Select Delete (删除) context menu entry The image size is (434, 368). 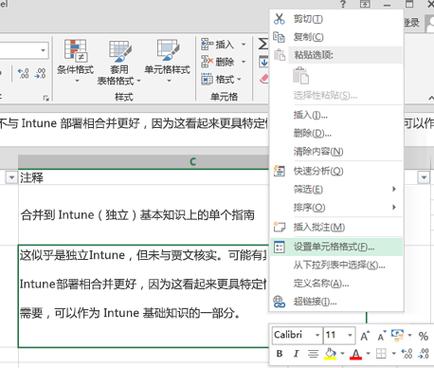tap(336, 133)
